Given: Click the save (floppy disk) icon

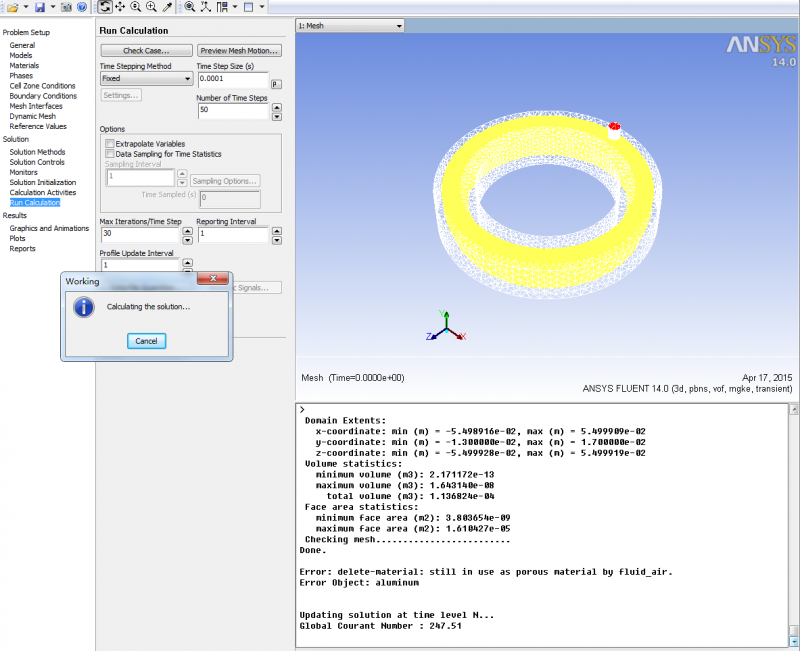Looking at the screenshot, I should [x=40, y=7].
